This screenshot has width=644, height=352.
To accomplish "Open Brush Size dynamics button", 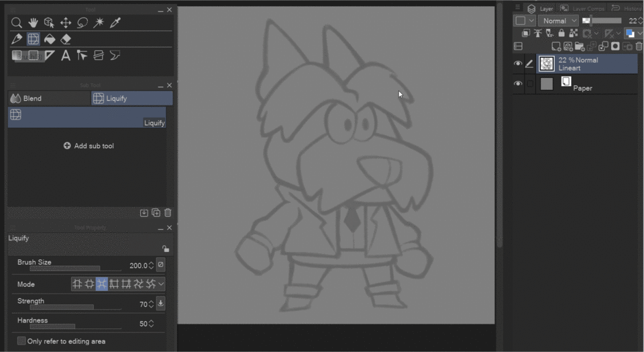I will tap(161, 265).
